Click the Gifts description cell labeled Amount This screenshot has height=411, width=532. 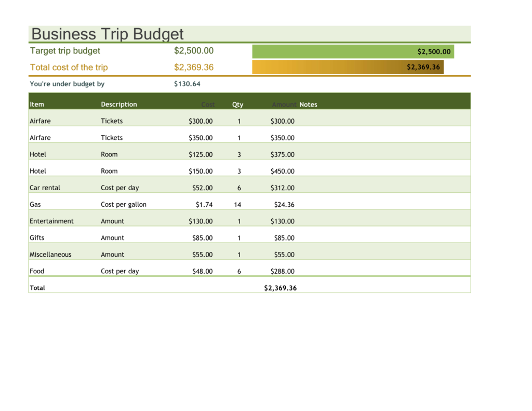coord(112,237)
